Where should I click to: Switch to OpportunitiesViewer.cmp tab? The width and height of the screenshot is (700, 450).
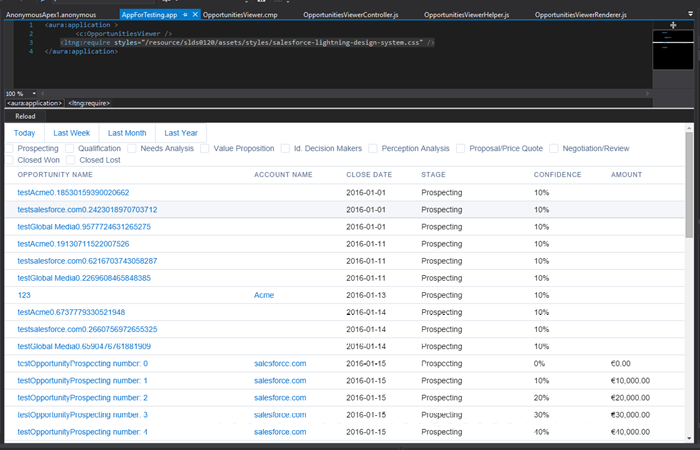click(240, 15)
